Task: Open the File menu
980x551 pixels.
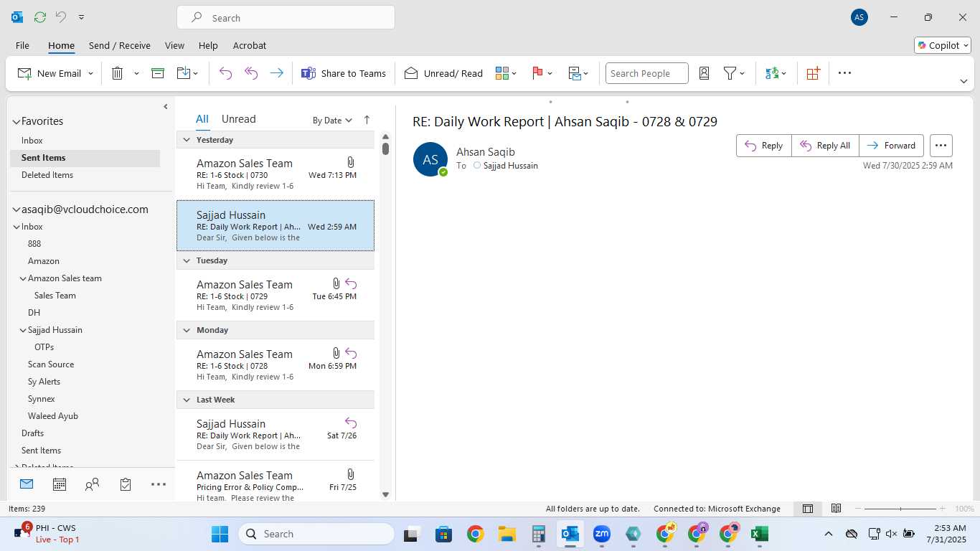Action: click(x=22, y=45)
